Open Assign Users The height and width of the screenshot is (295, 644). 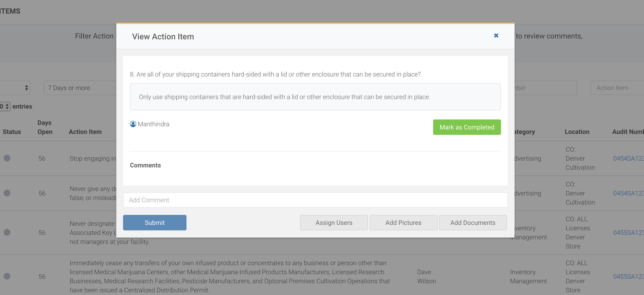(x=334, y=222)
